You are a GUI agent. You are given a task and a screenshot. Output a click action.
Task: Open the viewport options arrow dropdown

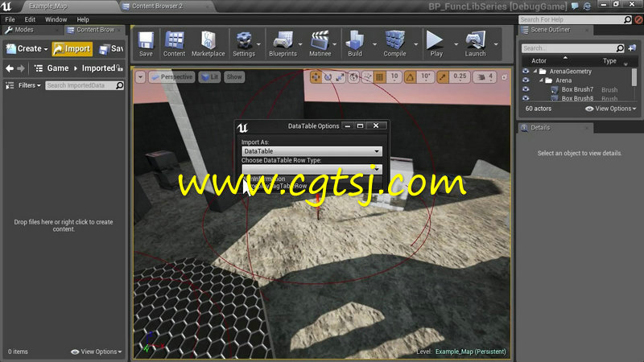[140, 76]
